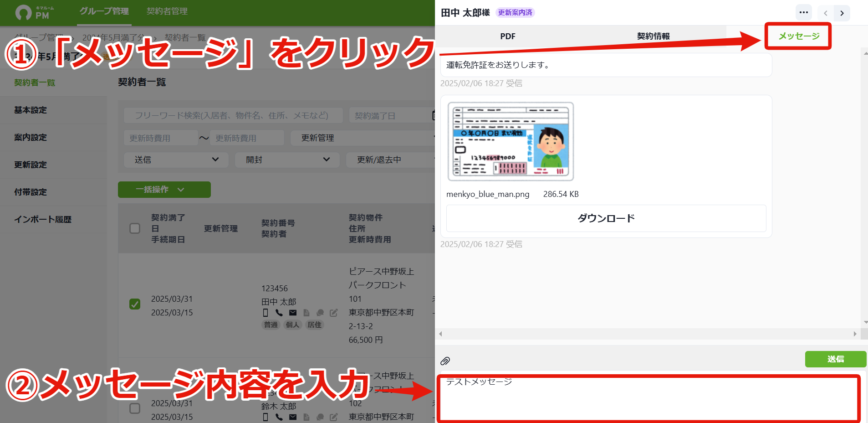Click horizontal scrollbar left arrow in message panel
The height and width of the screenshot is (423, 868).
[440, 334]
